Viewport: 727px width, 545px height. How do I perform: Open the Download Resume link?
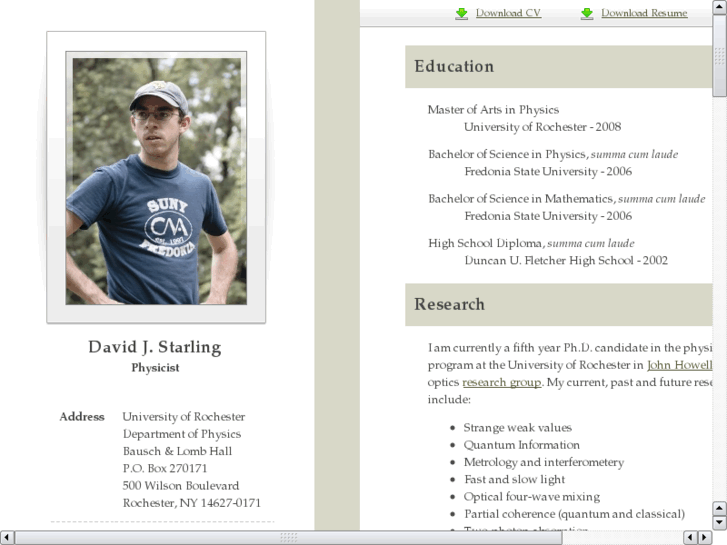644,13
